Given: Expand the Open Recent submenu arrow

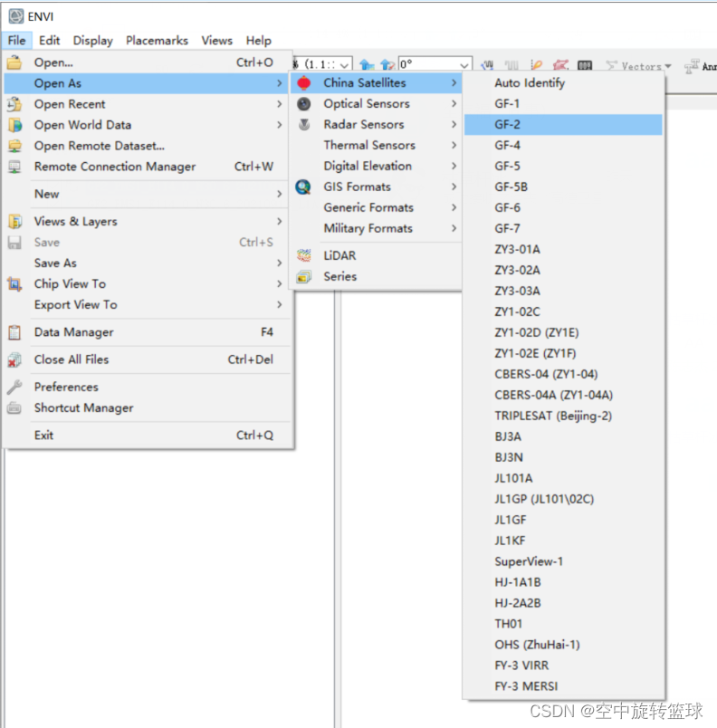Looking at the screenshot, I should [280, 104].
